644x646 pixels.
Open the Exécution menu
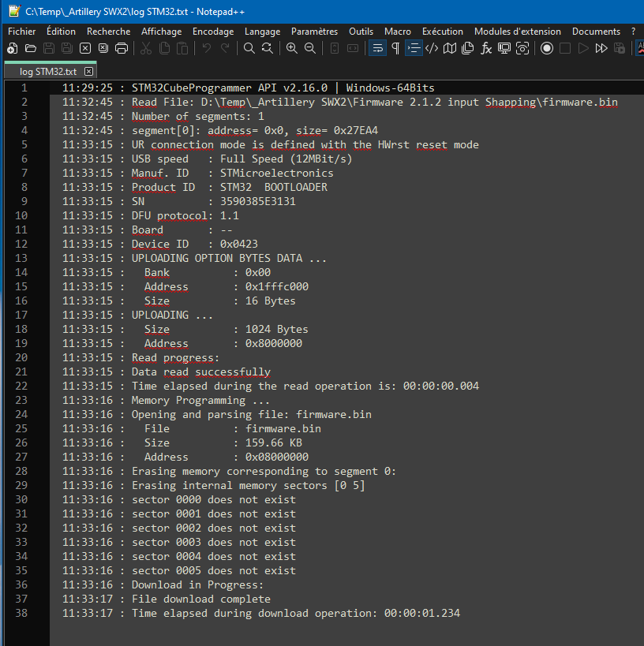443,32
